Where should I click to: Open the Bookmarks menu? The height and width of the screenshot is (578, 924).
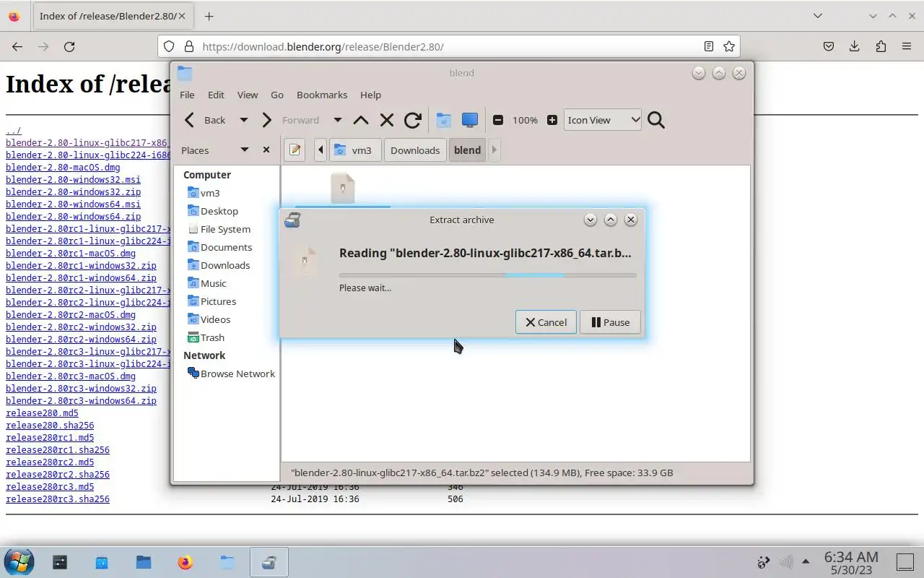click(x=322, y=95)
